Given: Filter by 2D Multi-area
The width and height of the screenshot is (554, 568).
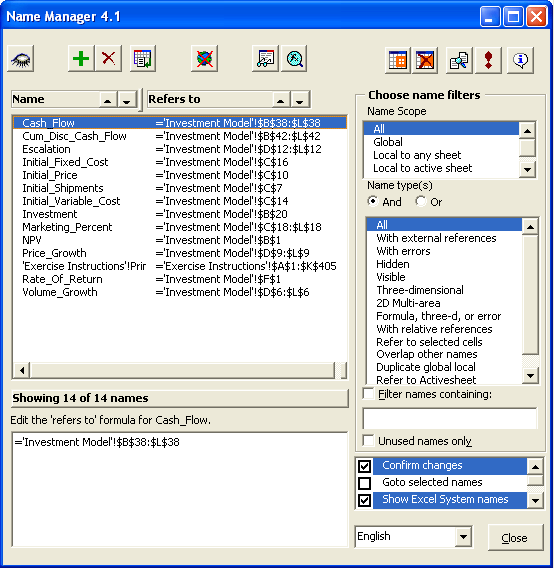Looking at the screenshot, I should click(444, 303).
